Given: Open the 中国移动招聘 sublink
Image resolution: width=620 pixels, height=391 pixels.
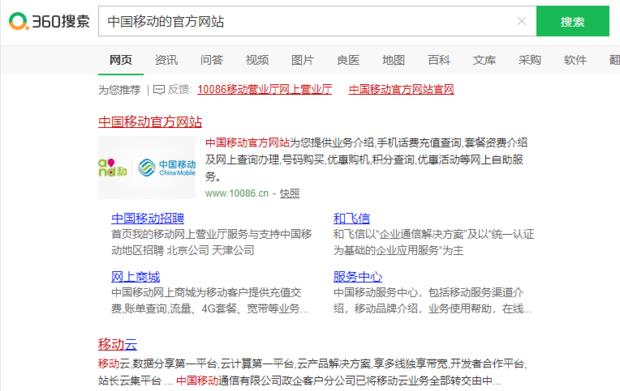Looking at the screenshot, I should point(147,218).
